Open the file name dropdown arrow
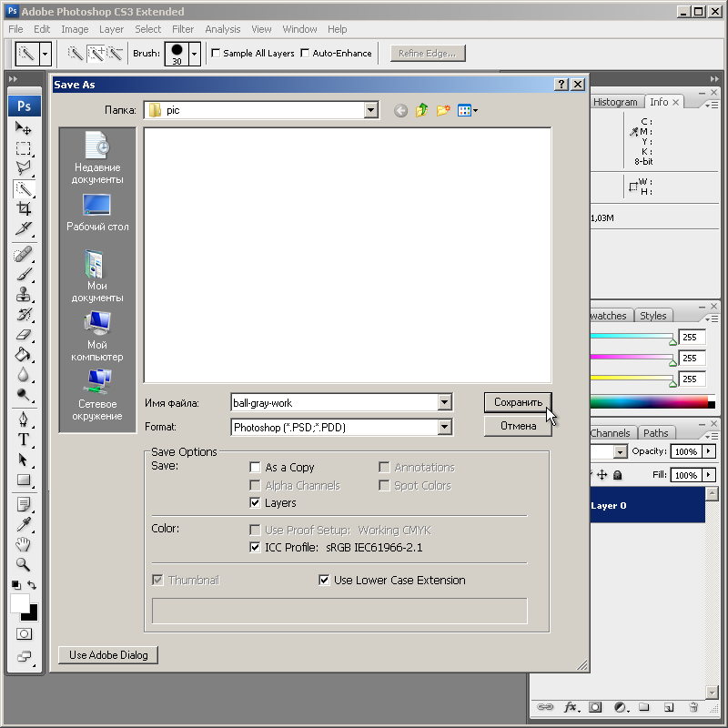The height and width of the screenshot is (728, 728). click(444, 402)
